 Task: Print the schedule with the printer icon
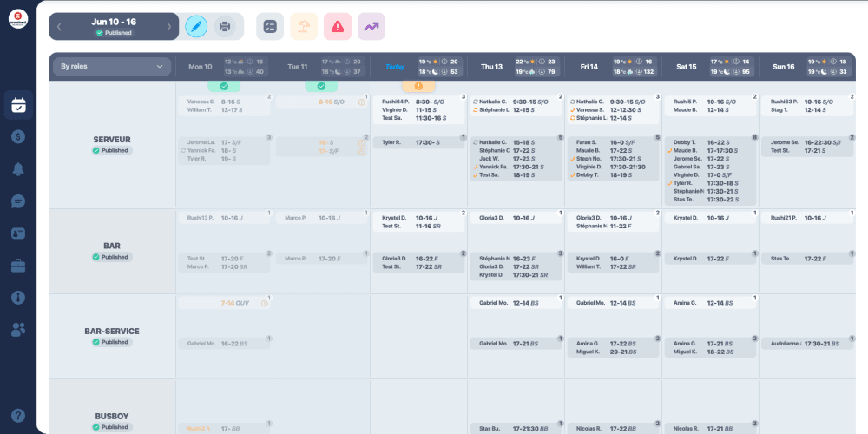(x=225, y=27)
